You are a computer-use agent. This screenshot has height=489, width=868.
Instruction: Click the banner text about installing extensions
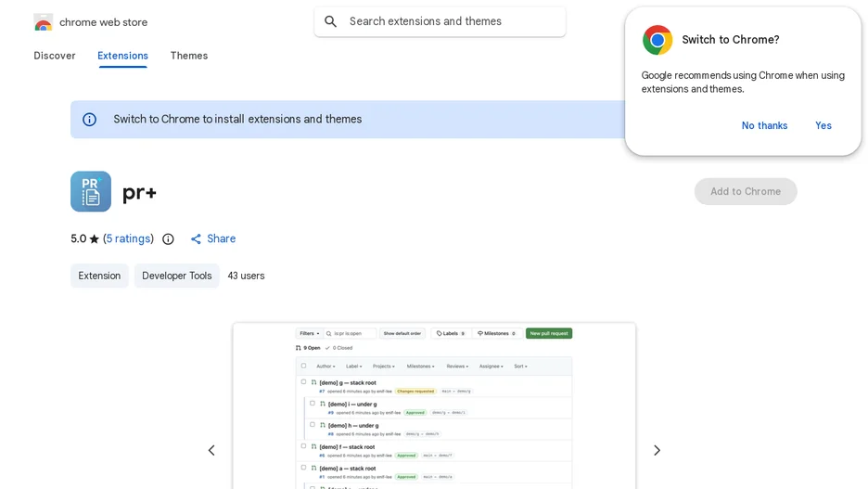237,119
